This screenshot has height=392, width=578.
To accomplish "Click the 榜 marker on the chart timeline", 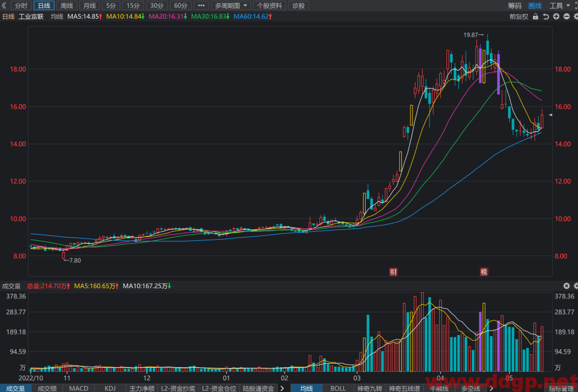I will pos(484,272).
